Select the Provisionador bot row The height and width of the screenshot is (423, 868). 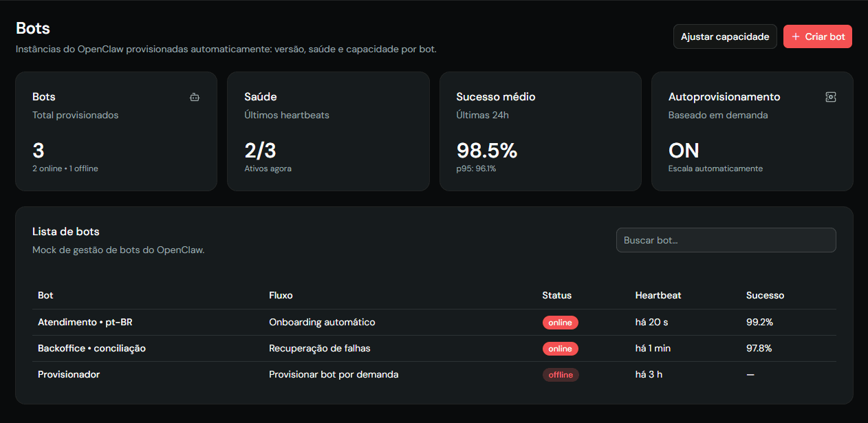[x=434, y=374]
